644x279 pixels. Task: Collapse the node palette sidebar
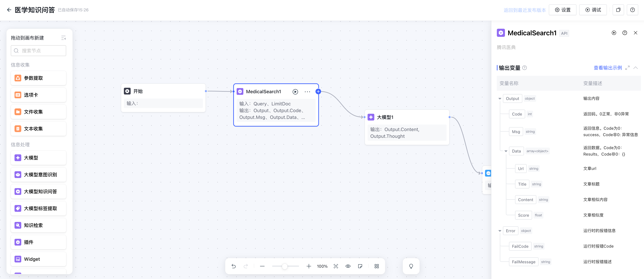tap(63, 38)
